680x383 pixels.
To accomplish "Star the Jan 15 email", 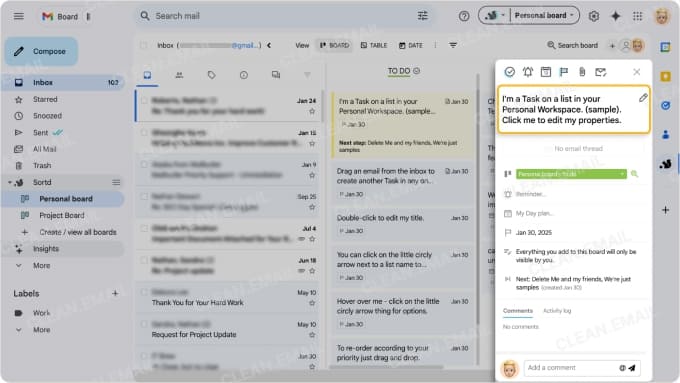I will (x=312, y=144).
